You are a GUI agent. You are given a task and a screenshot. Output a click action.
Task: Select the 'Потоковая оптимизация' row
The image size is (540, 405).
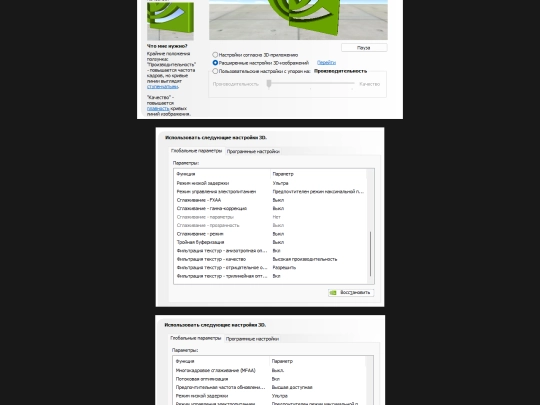[270, 379]
